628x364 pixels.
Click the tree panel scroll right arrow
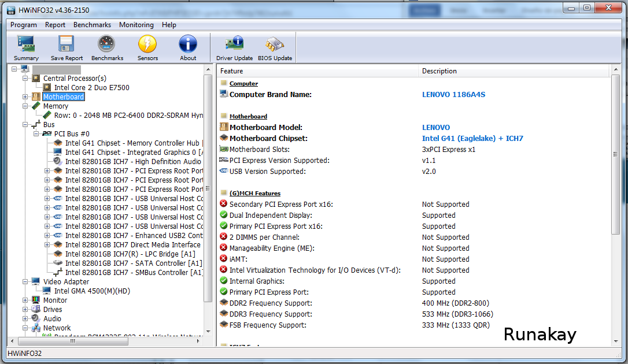tap(198, 341)
